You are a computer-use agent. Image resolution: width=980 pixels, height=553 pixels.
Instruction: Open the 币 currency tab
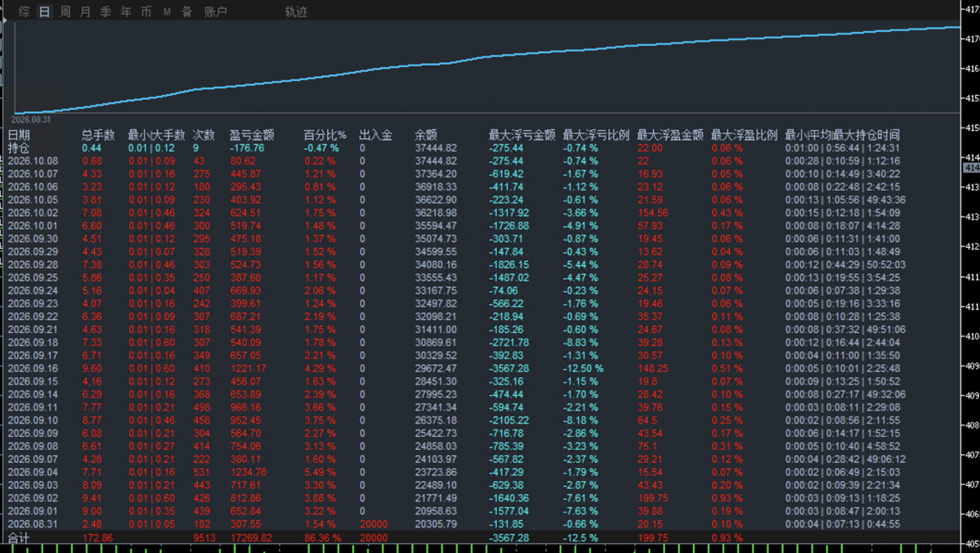tap(145, 11)
